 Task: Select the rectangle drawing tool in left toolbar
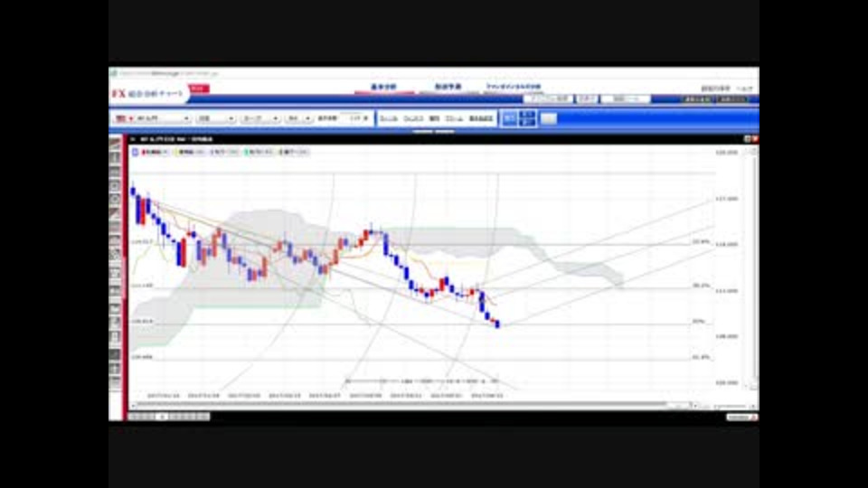click(115, 185)
